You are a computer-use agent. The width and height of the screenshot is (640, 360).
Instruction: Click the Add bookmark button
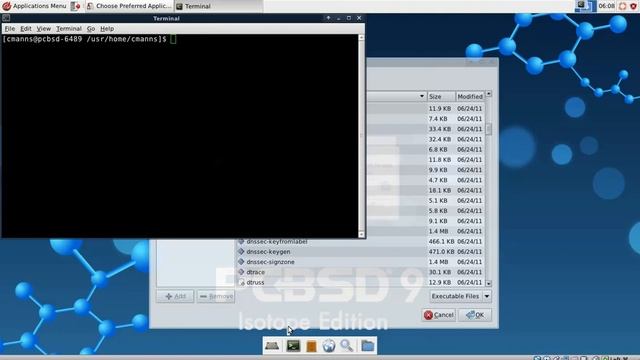click(175, 296)
